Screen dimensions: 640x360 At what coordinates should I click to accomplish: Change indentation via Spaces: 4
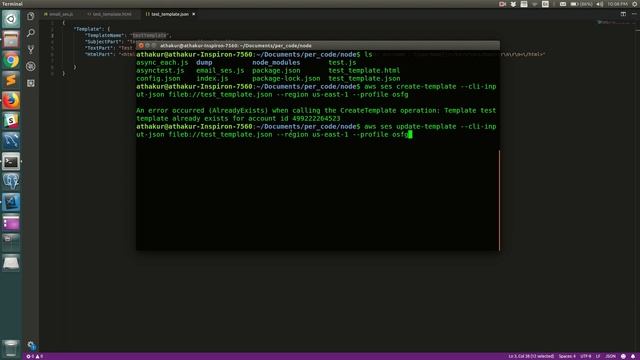click(x=567, y=356)
